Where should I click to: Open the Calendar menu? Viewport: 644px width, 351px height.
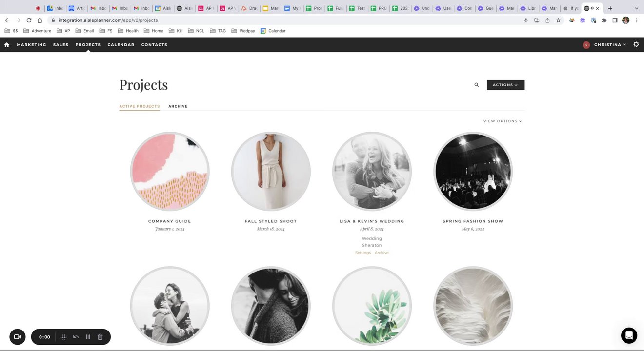click(x=121, y=45)
